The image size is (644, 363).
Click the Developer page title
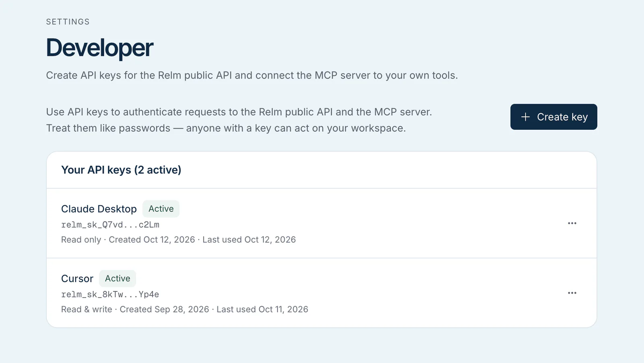(x=100, y=48)
